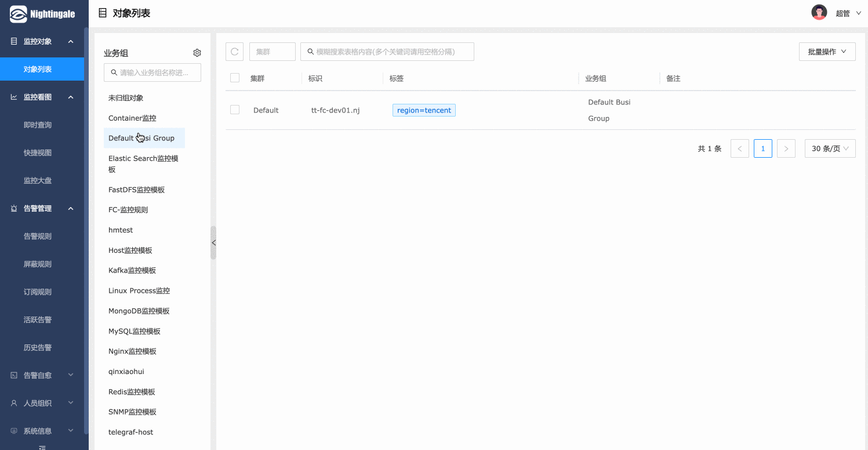Open the 30 条/页 page size selector
The height and width of the screenshot is (450, 868).
(x=830, y=148)
